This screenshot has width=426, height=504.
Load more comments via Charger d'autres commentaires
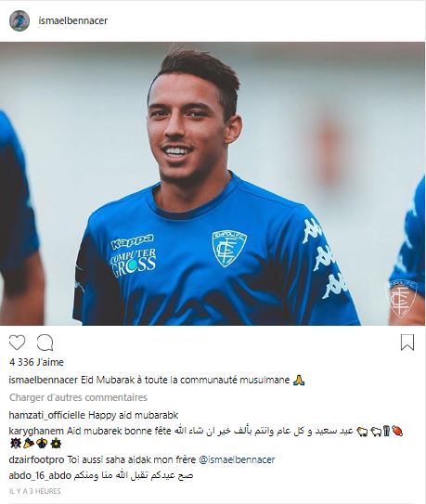coord(78,397)
